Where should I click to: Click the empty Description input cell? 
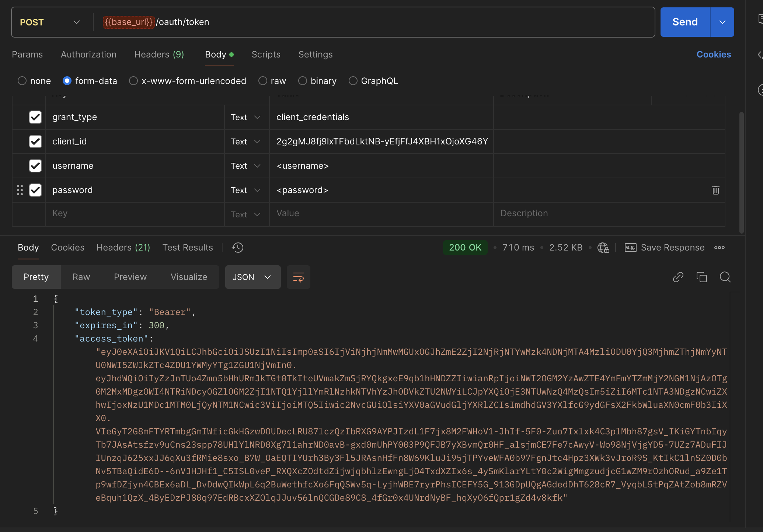point(609,214)
